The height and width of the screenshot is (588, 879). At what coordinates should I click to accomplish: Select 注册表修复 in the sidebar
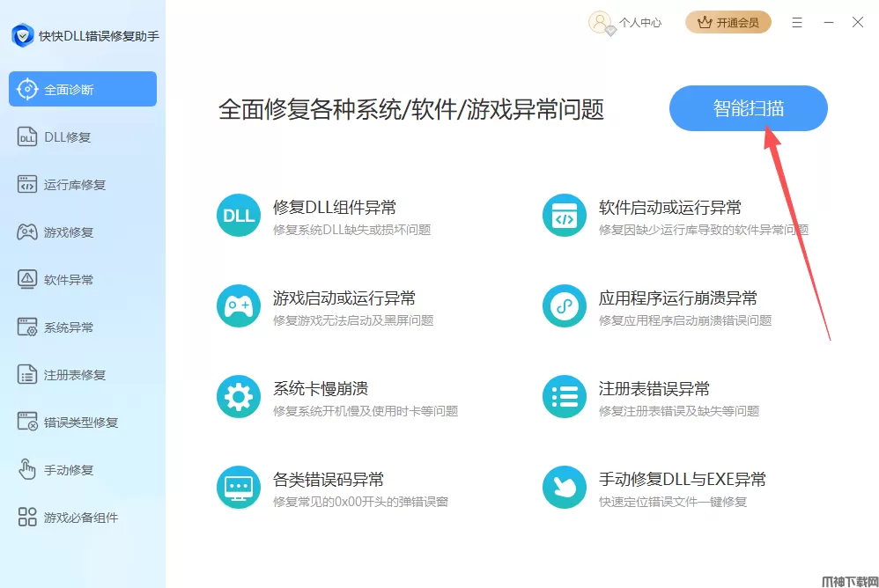(x=74, y=375)
